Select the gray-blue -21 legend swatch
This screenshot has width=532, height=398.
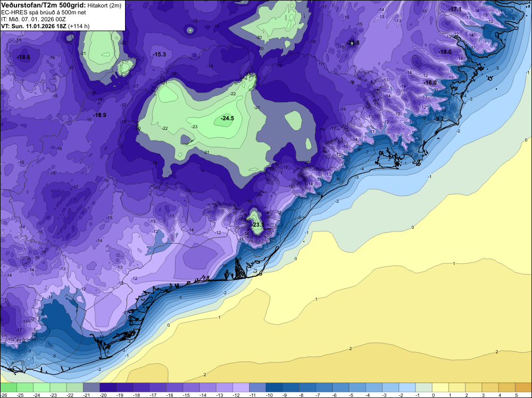tap(92, 387)
